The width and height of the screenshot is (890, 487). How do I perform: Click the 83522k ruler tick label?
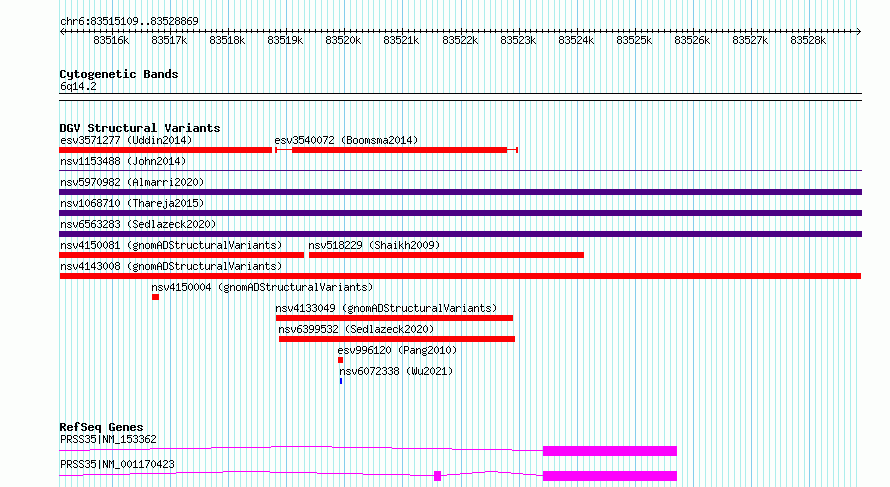tap(460, 40)
